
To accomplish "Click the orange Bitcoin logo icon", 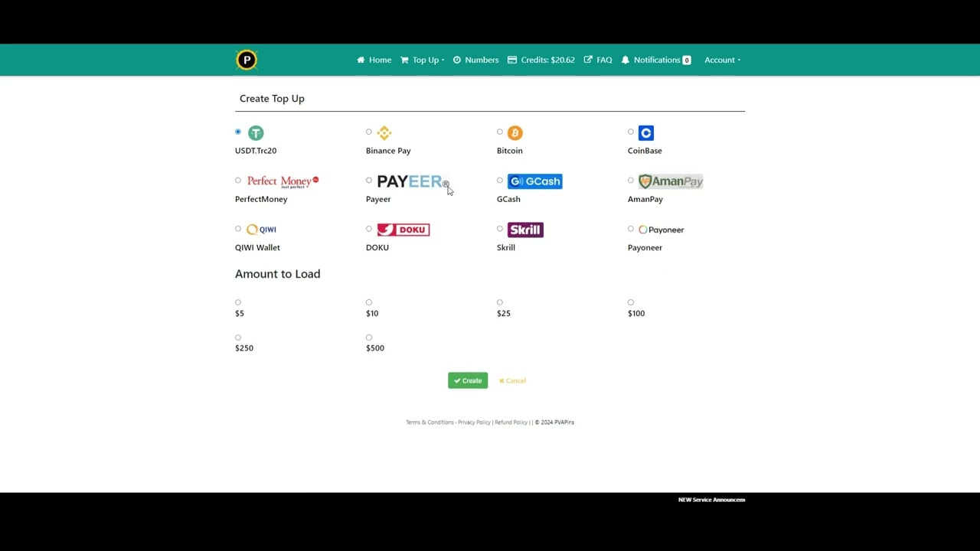I will point(515,133).
